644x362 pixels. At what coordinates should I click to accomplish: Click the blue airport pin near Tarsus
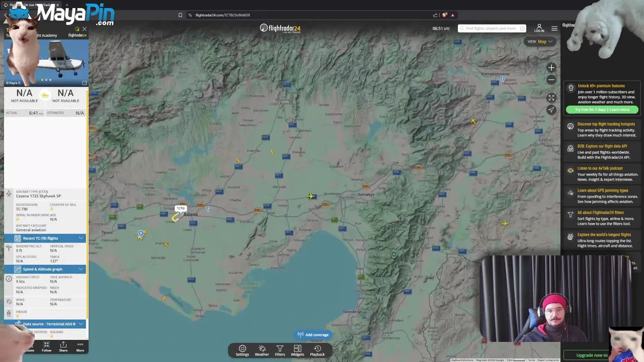(140, 235)
